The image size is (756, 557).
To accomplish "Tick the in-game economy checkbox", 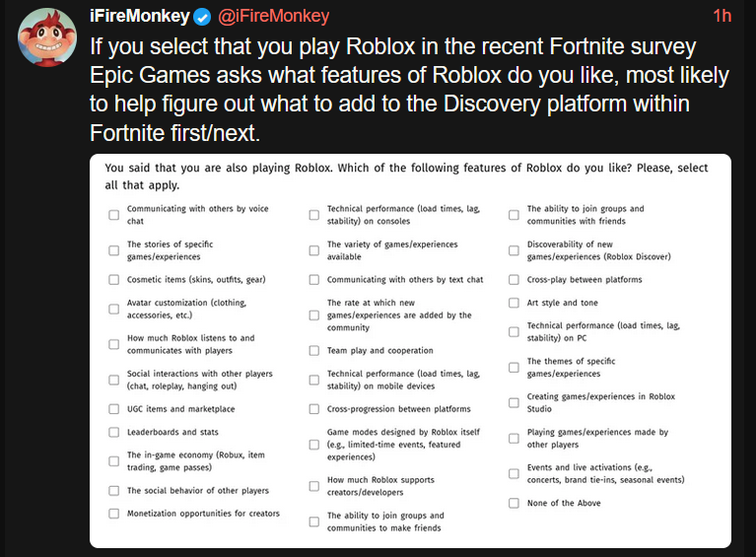I will [114, 461].
